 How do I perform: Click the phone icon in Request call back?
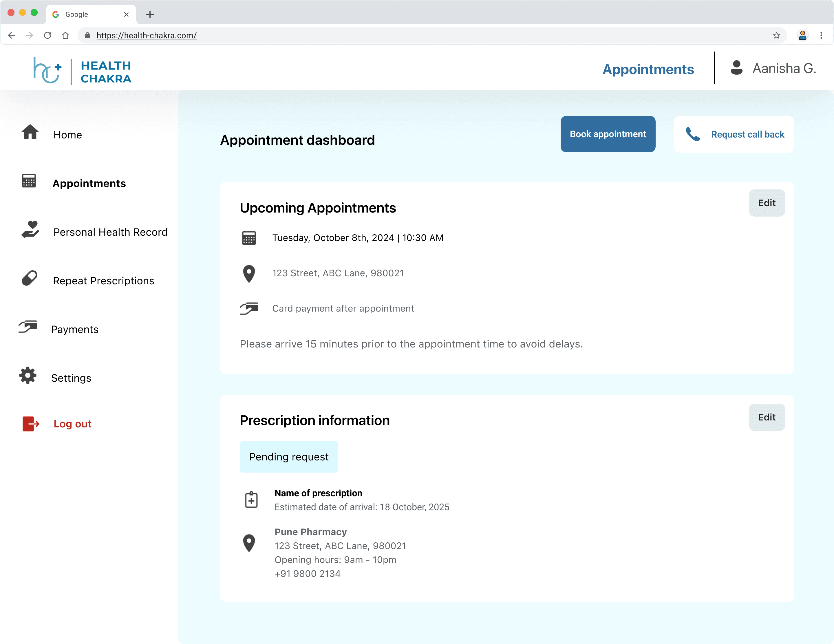[693, 134]
